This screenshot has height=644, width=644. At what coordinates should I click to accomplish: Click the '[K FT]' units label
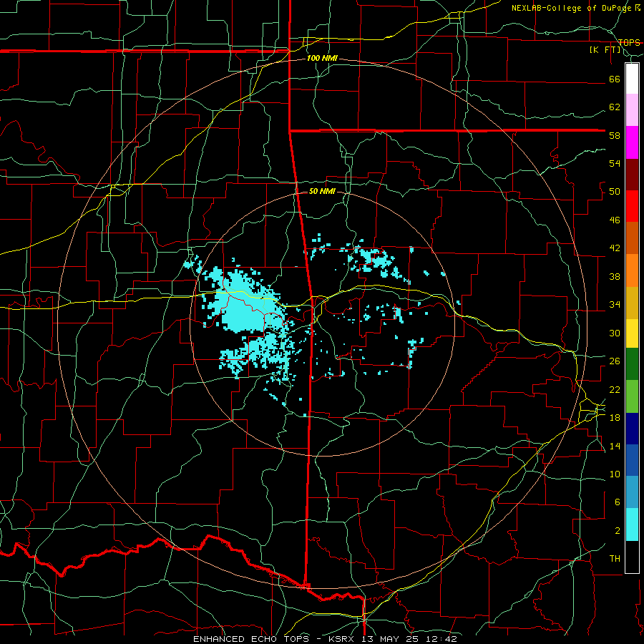tap(605, 49)
